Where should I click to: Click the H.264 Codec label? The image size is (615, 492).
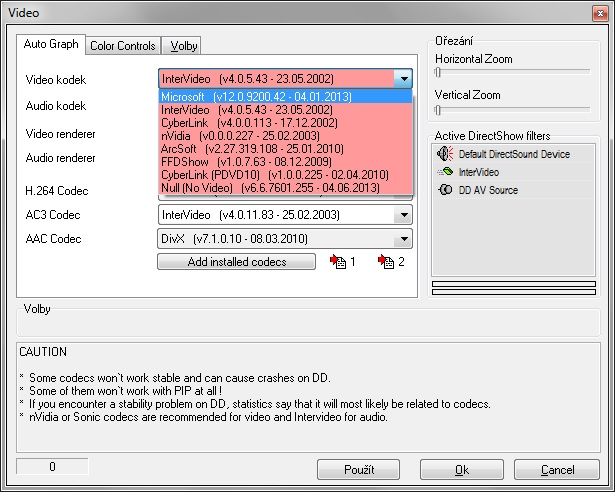[56, 191]
